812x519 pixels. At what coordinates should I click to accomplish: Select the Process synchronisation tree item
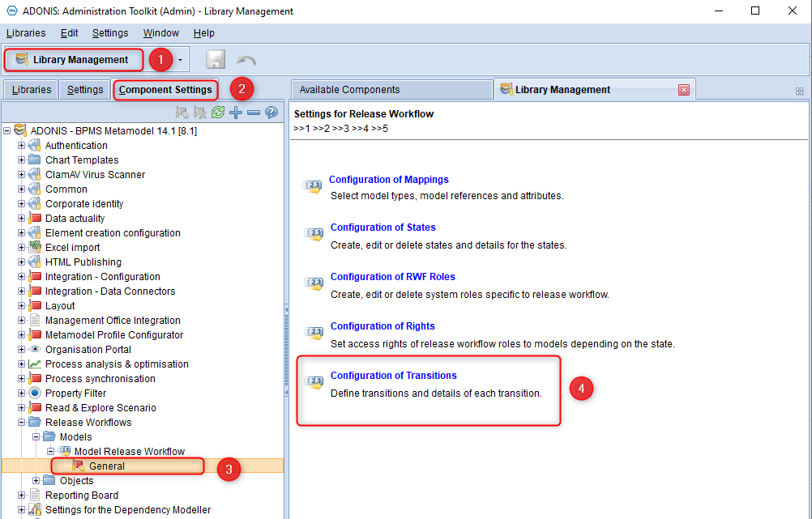pos(100,378)
